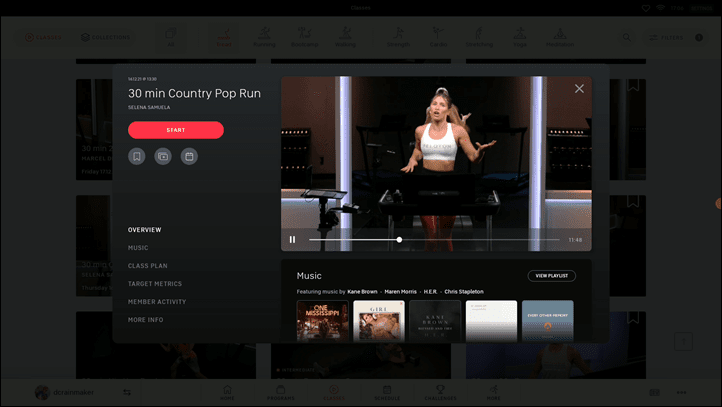Add class to stack using stack icon
This screenshot has height=407, width=722.
point(163,157)
